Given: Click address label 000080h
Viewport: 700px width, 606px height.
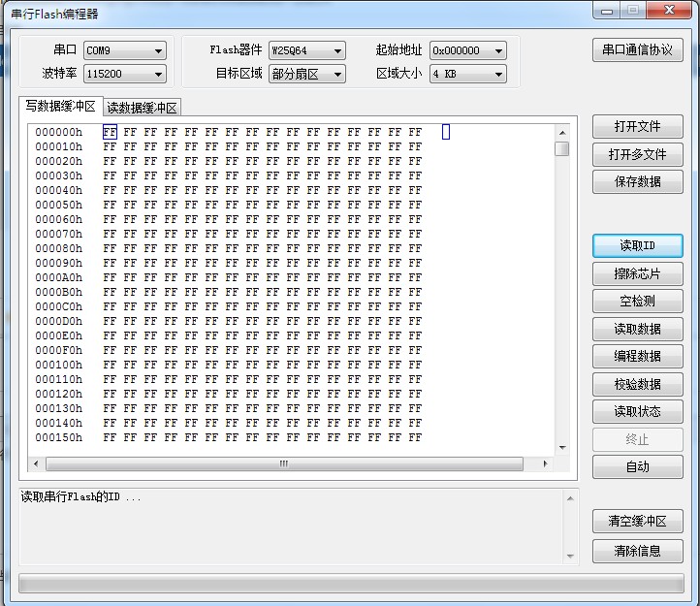Looking at the screenshot, I should pos(59,249).
